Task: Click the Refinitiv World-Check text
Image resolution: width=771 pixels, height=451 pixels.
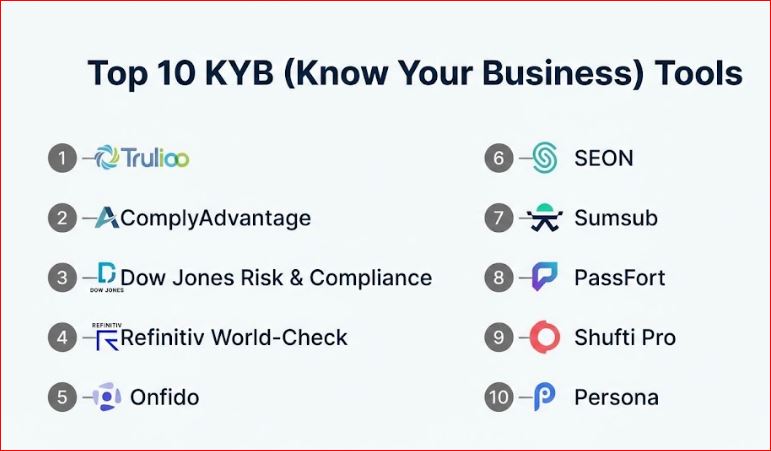Action: 234,337
